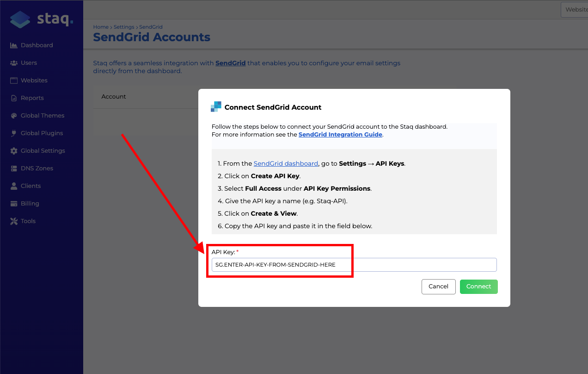Viewport: 588px width, 374px height.
Task: Click the Reports document icon
Action: tap(14, 98)
